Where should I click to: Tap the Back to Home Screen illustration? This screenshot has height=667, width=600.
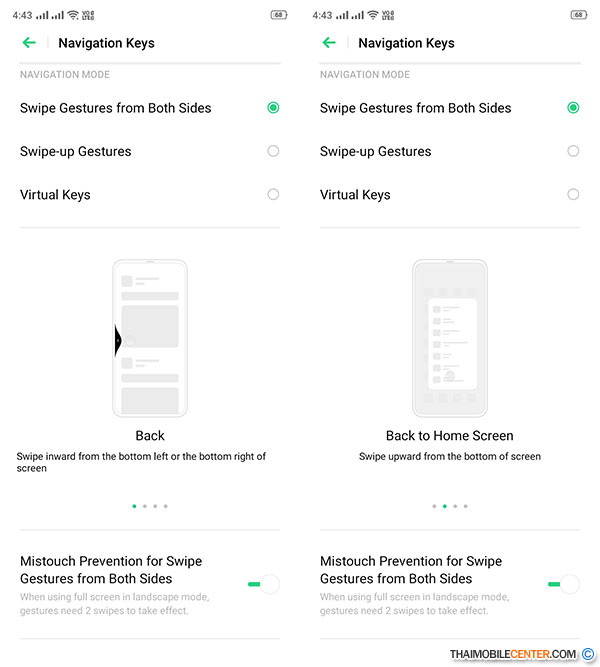(x=450, y=338)
